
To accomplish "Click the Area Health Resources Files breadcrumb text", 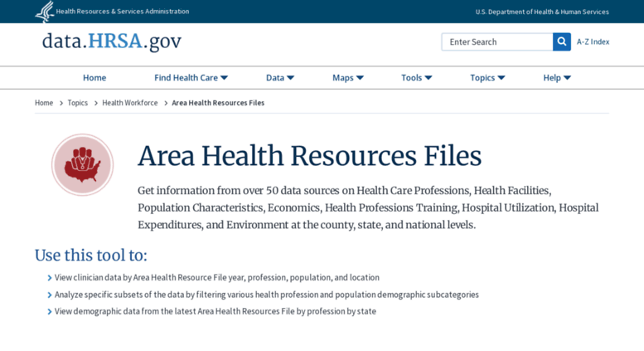I will [218, 103].
